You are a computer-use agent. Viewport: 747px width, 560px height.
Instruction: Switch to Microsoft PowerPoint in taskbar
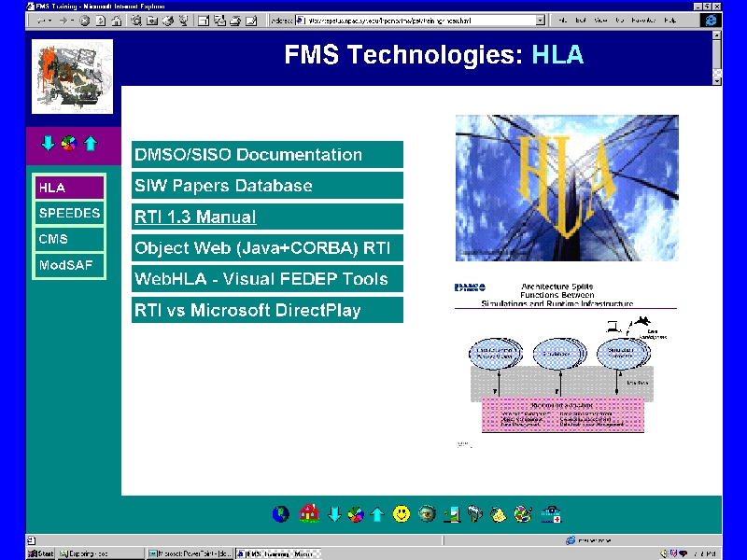coord(190,553)
